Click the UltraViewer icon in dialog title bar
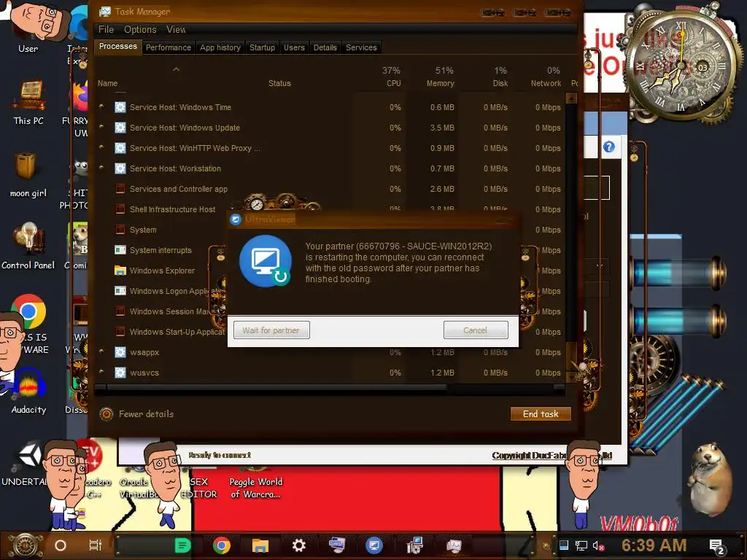This screenshot has height=560, width=747. click(x=236, y=219)
